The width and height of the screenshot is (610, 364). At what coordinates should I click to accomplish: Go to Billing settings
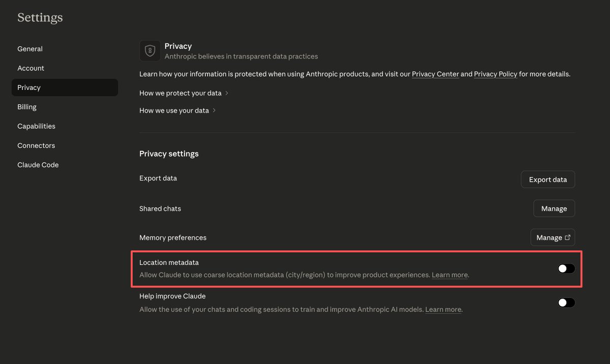65,107
